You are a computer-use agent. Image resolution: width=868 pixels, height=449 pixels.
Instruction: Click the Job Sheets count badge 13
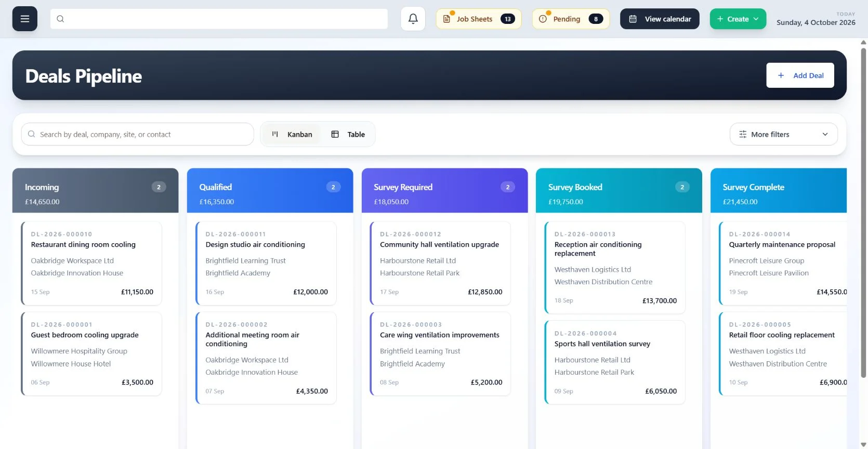pyautogui.click(x=508, y=19)
